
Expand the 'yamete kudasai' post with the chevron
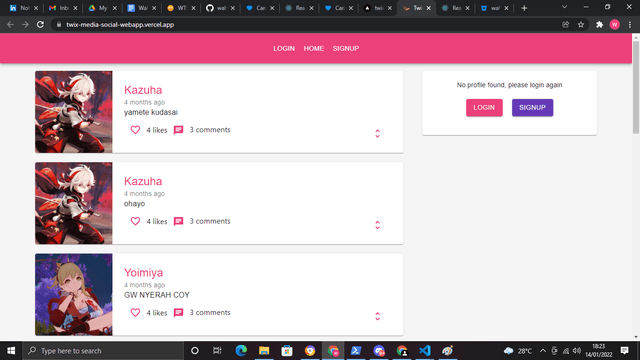(x=378, y=133)
